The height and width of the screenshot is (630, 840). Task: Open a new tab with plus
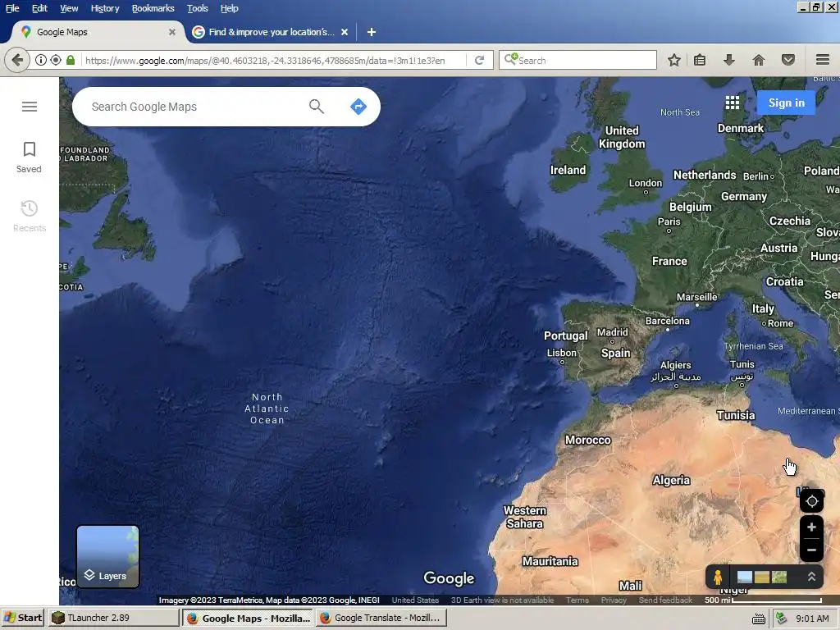[x=372, y=32]
